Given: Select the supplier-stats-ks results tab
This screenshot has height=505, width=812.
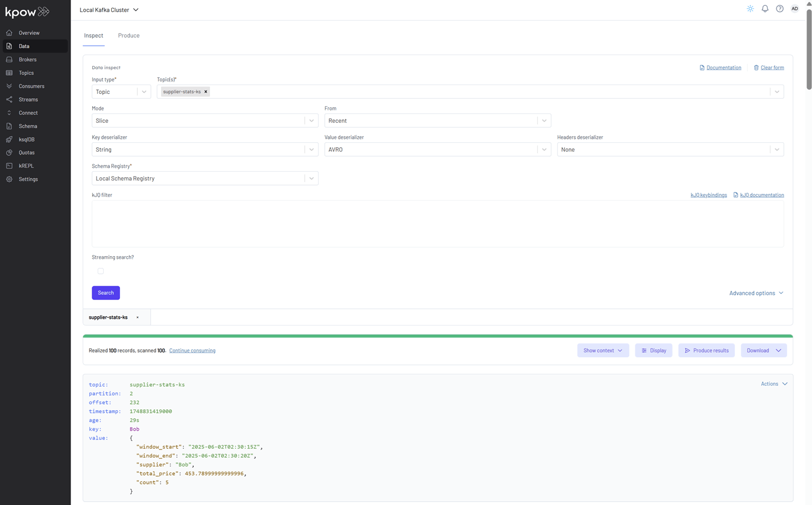Looking at the screenshot, I should tap(108, 317).
